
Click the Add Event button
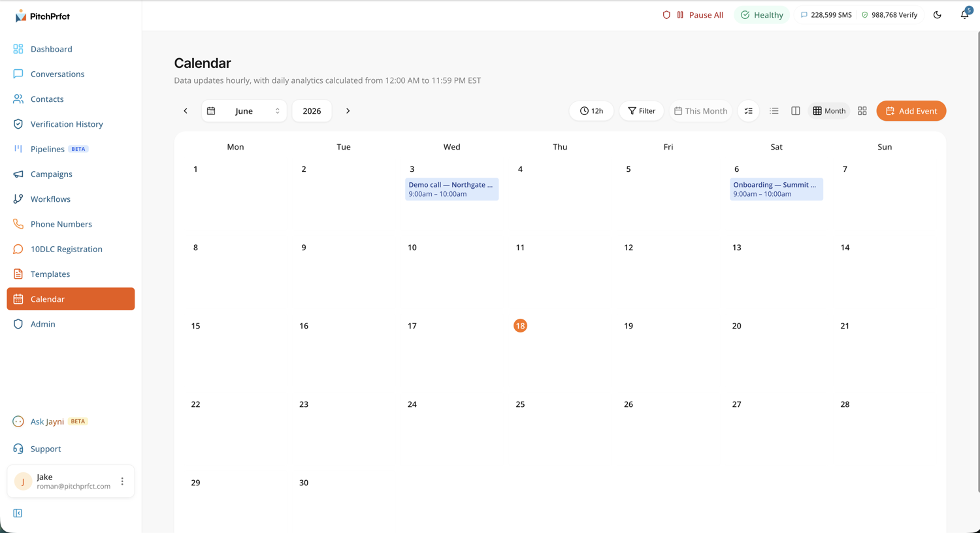(x=911, y=111)
